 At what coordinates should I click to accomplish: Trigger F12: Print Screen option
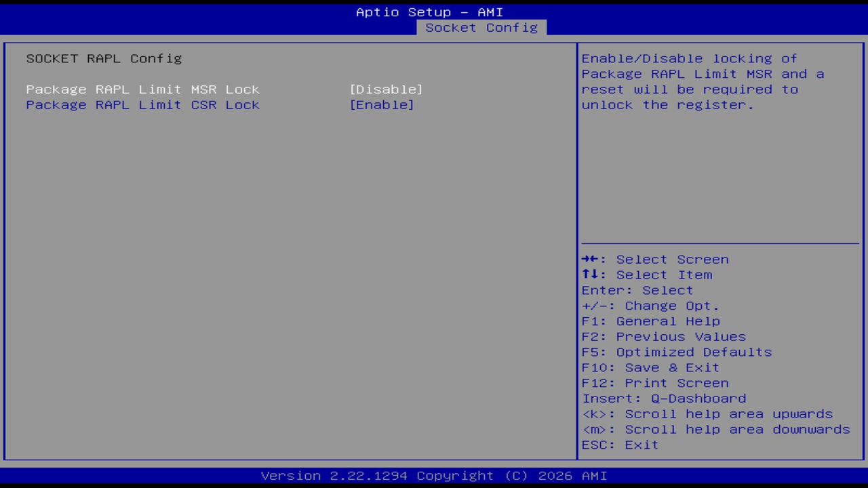coord(654,382)
